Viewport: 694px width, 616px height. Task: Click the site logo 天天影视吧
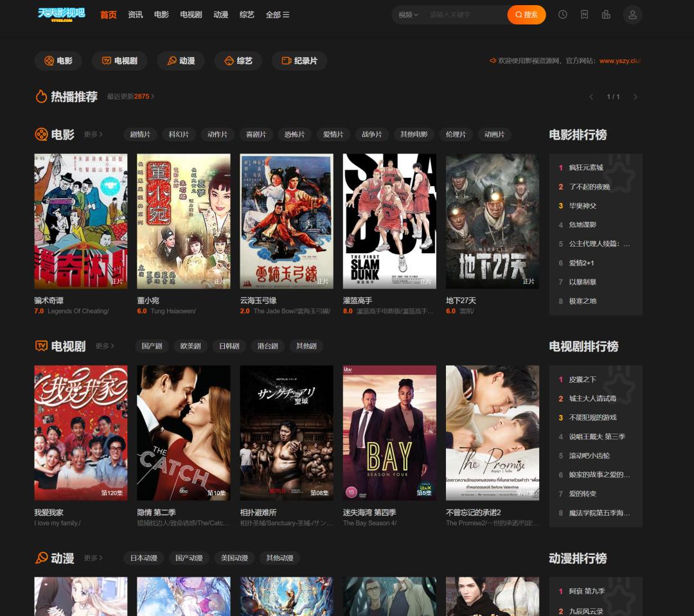[x=61, y=14]
